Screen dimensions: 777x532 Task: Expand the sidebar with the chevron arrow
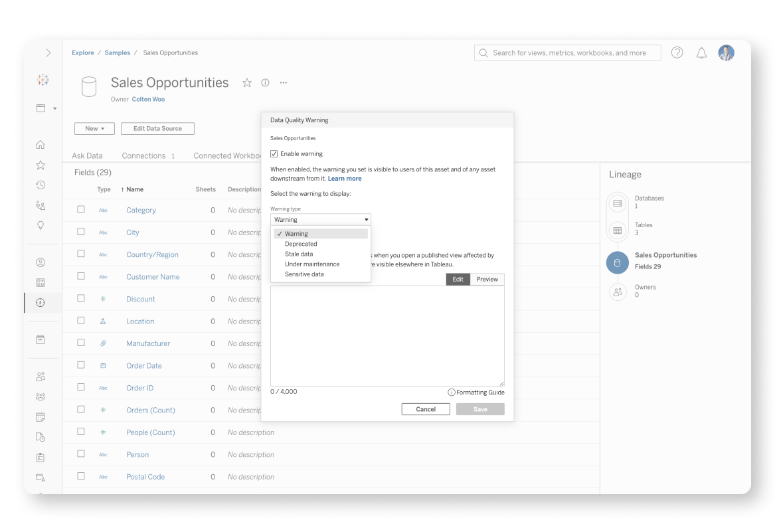click(x=48, y=52)
